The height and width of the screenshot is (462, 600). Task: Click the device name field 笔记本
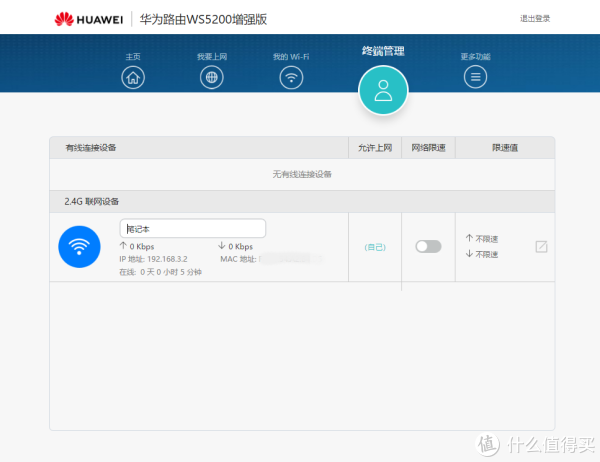[x=193, y=229]
